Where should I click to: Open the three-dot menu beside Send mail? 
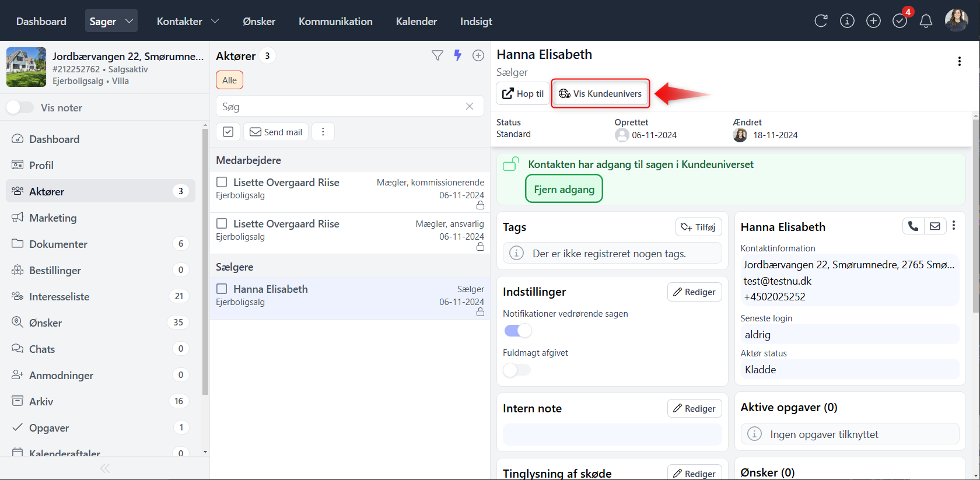(x=323, y=132)
